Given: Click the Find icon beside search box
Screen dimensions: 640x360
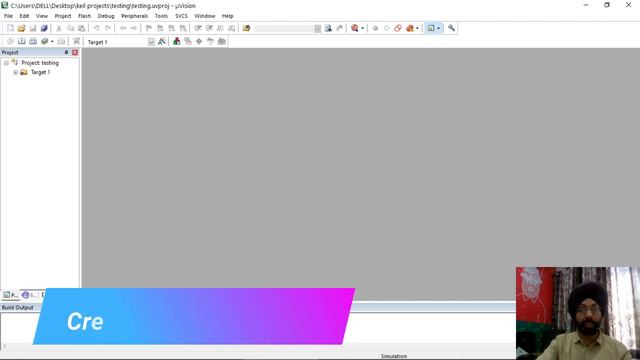Looking at the screenshot, I should [x=328, y=28].
